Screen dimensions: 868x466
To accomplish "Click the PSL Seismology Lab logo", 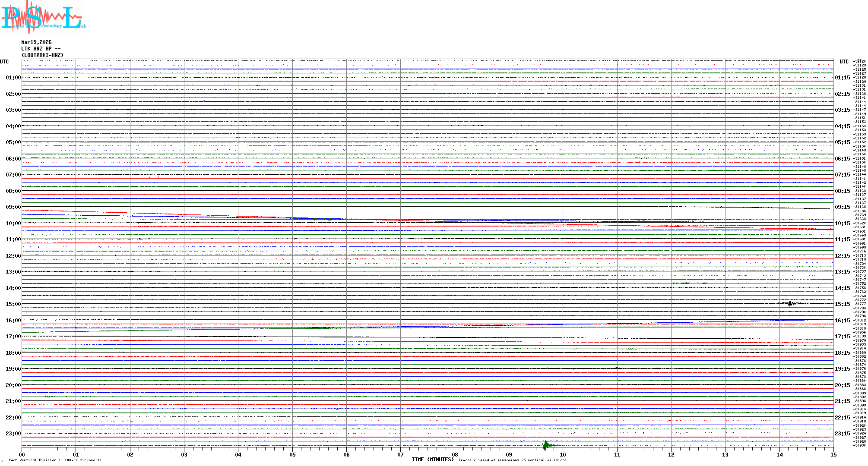I will 43,17.
